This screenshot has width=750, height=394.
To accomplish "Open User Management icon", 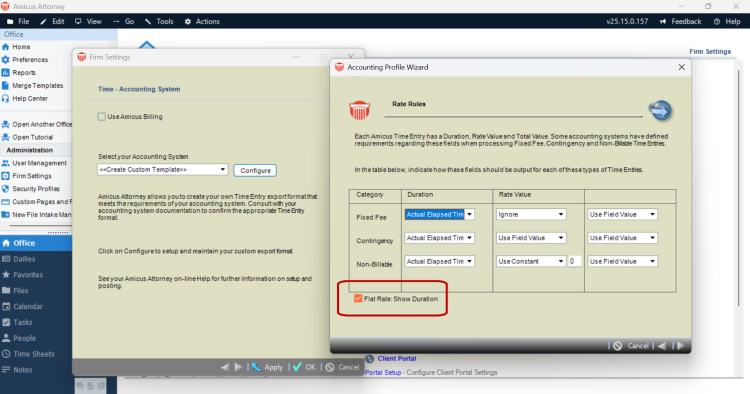I will [6, 163].
